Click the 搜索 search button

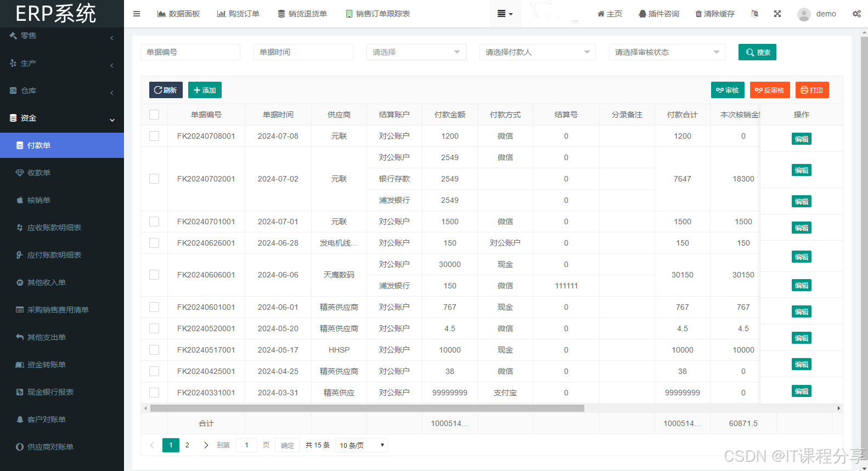click(x=757, y=52)
